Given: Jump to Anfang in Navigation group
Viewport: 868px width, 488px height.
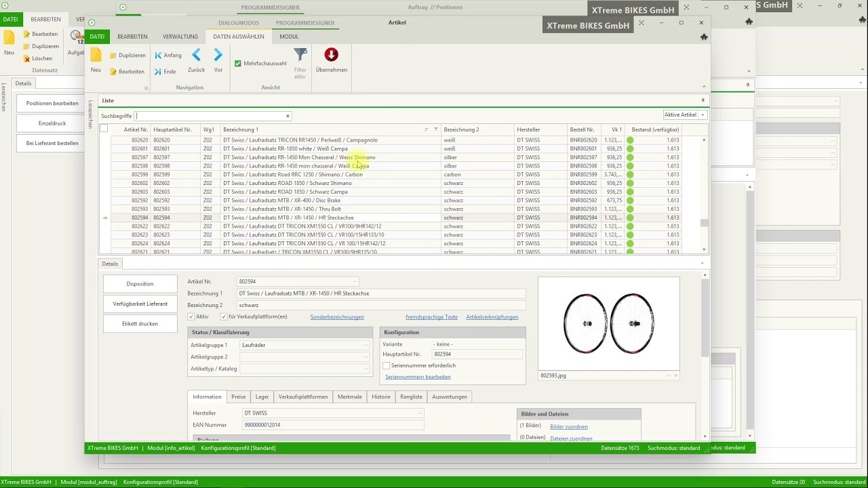Looking at the screenshot, I should pos(168,55).
